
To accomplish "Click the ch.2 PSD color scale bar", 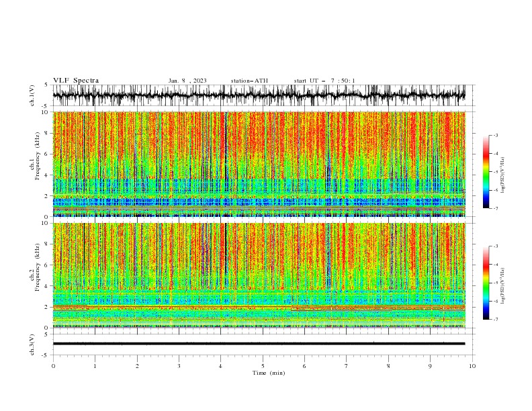I will (x=486, y=283).
